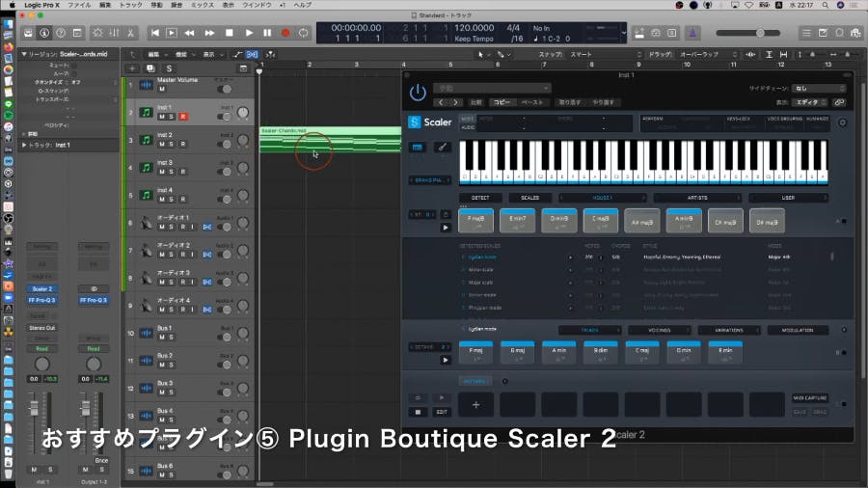The width and height of the screenshot is (868, 488).
Task: Open the Mixer button in control bar
Action: click(x=114, y=33)
